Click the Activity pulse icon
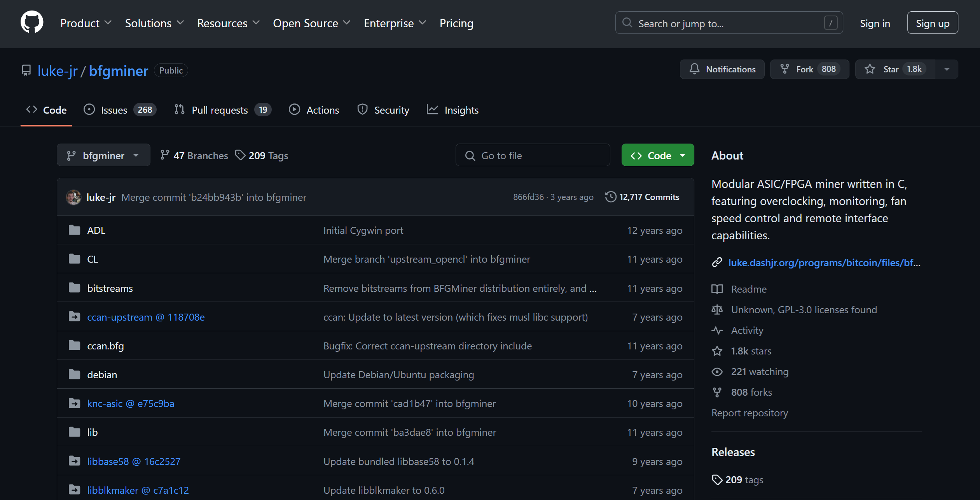This screenshot has width=980, height=500. click(717, 330)
